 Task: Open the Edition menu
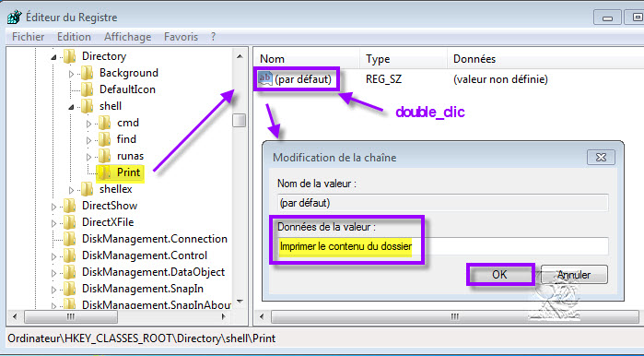(74, 37)
